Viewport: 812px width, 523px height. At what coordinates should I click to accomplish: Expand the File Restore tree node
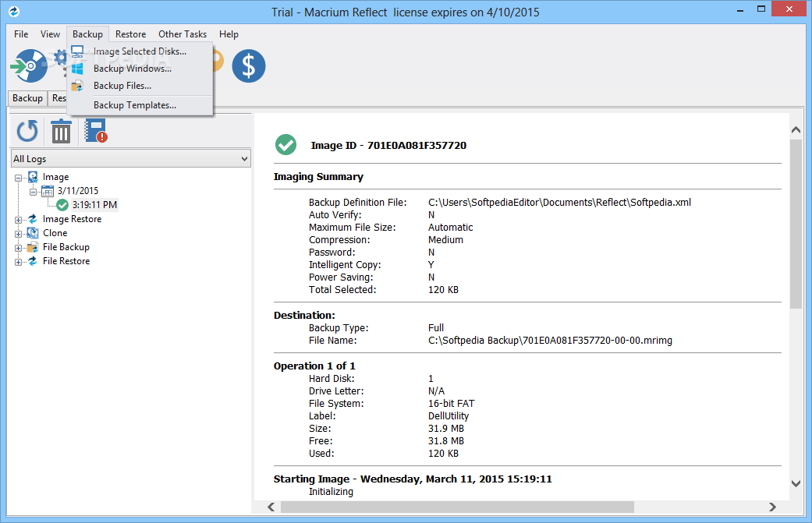pyautogui.click(x=18, y=262)
